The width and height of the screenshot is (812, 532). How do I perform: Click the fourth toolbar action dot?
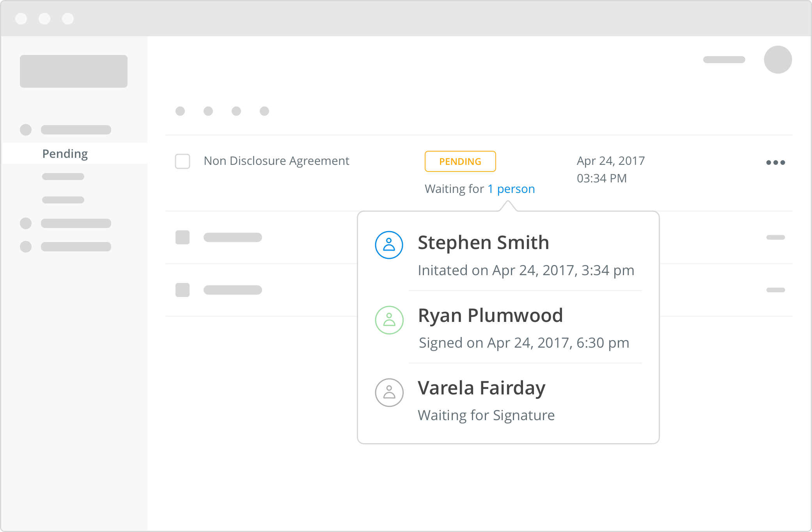[264, 111]
